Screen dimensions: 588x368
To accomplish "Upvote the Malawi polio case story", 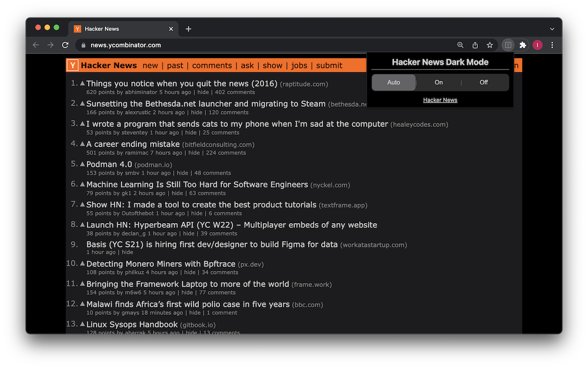I will click(83, 304).
